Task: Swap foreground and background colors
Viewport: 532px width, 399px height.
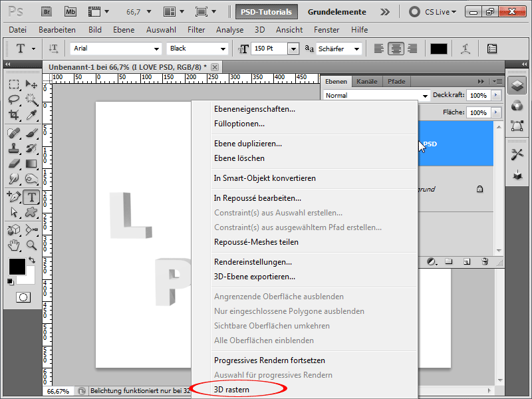Action: tap(32, 260)
